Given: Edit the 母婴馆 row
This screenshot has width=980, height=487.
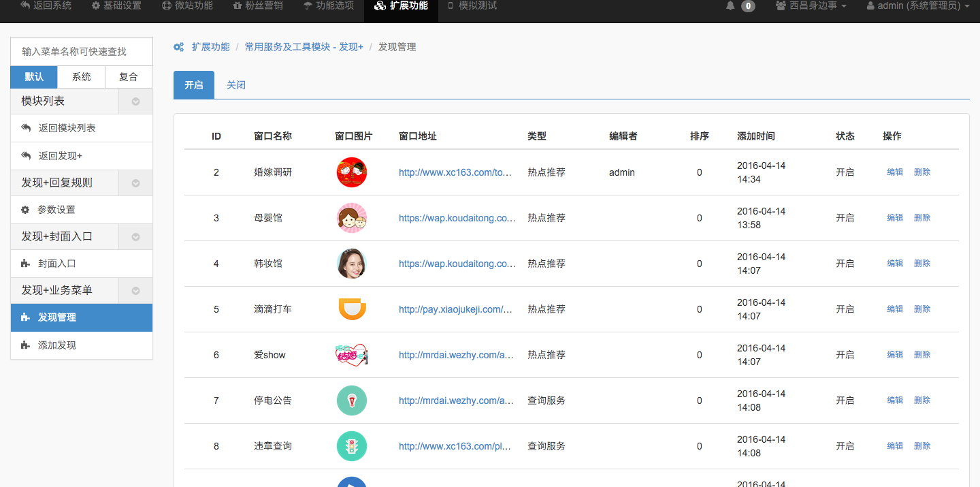Looking at the screenshot, I should pos(895,218).
